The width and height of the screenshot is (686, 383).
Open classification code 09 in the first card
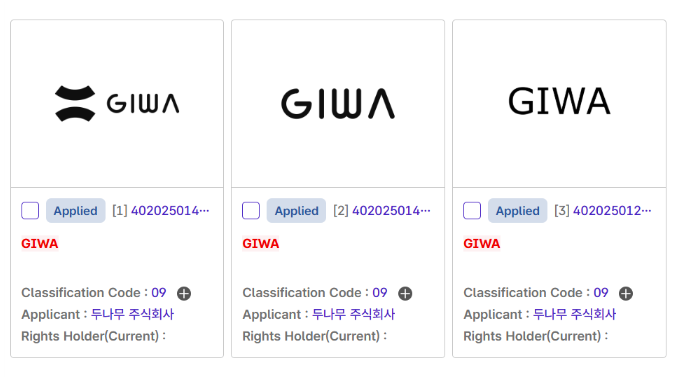tap(159, 292)
